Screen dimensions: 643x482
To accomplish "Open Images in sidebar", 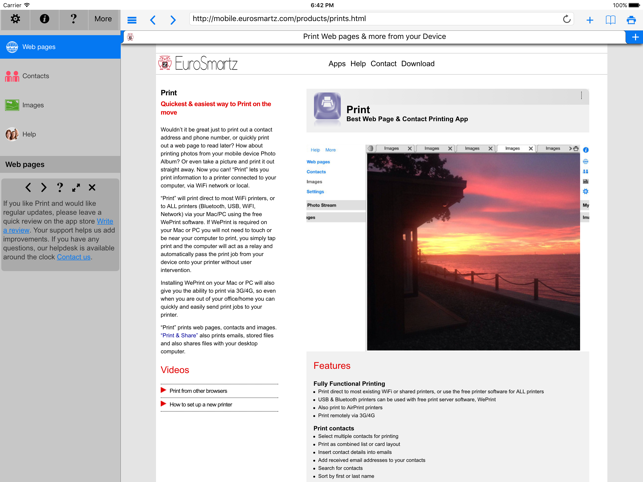I will click(60, 105).
